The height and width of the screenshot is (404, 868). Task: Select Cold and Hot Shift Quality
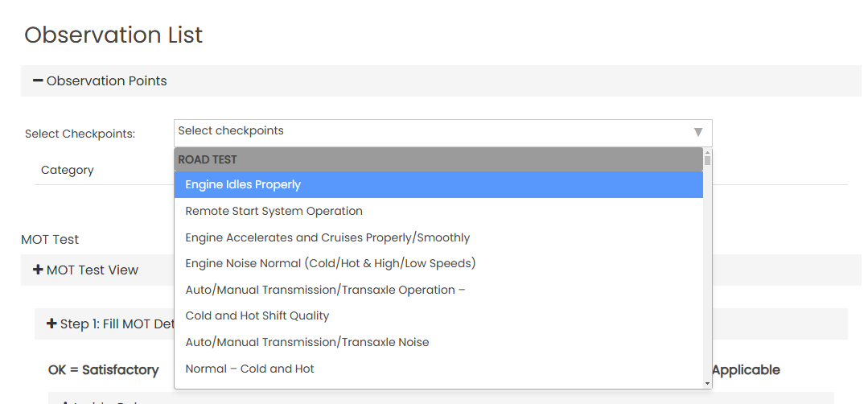(257, 315)
